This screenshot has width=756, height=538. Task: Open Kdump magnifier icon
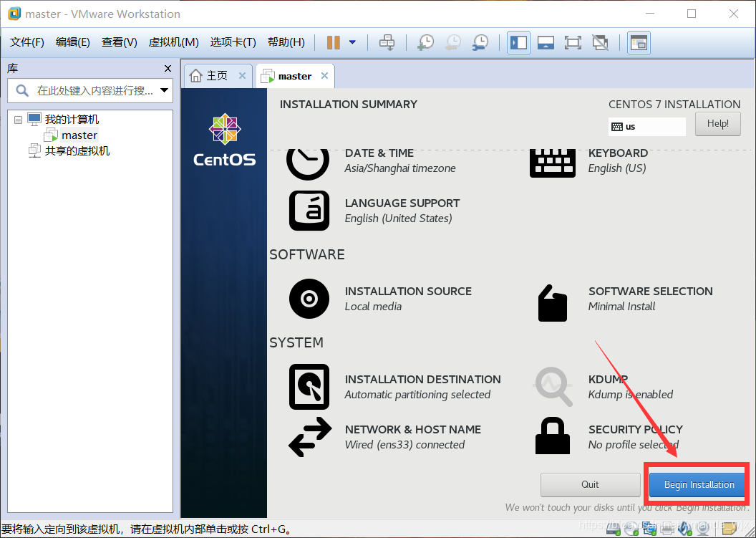click(553, 387)
